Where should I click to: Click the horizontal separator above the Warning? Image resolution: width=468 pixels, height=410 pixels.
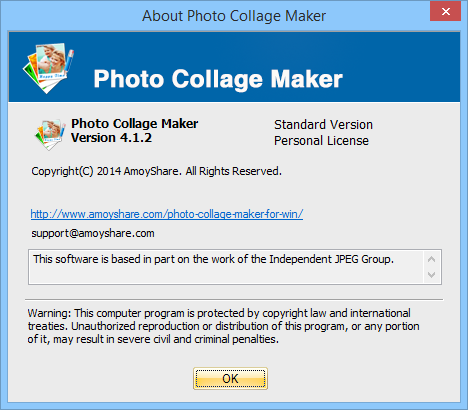point(234,300)
